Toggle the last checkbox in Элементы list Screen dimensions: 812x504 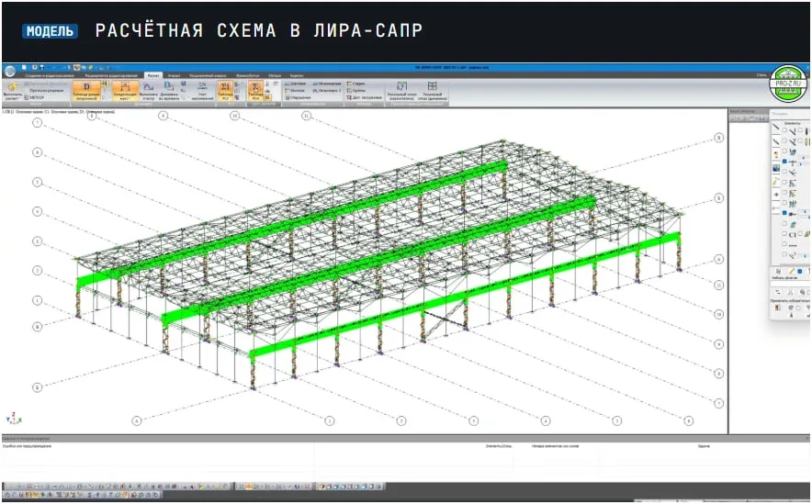784,254
